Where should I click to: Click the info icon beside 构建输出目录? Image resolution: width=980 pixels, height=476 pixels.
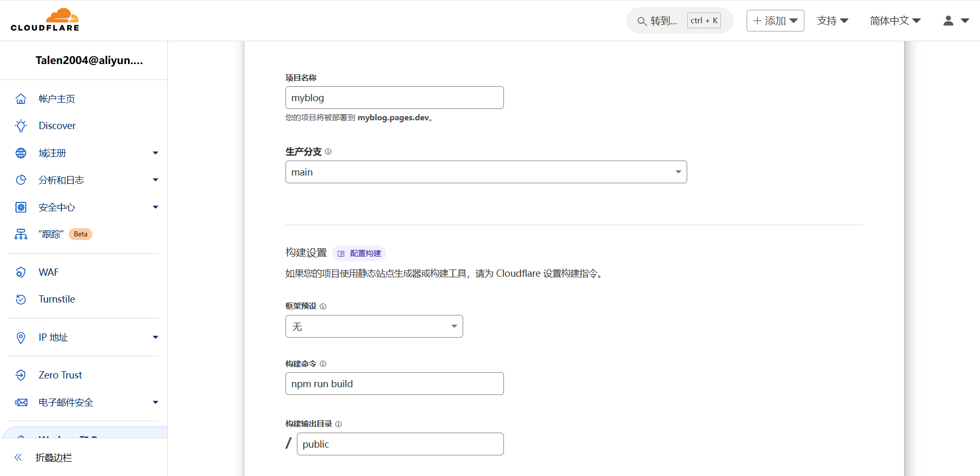338,424
